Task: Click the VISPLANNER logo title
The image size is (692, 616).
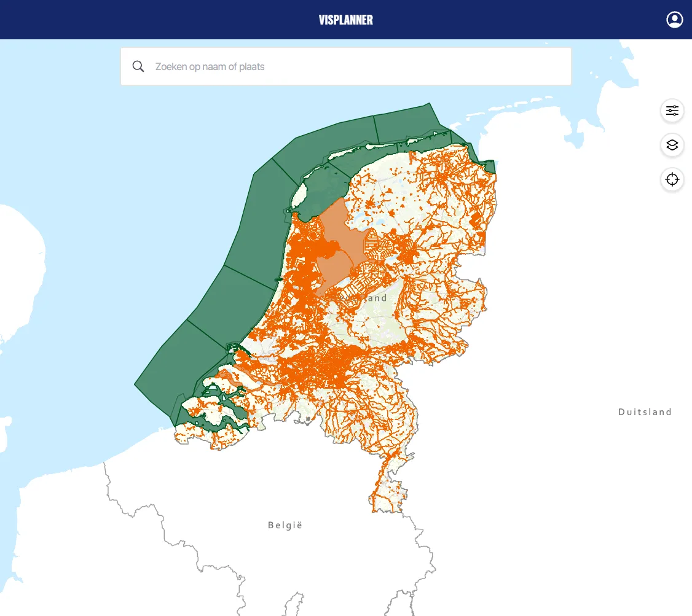Action: pos(346,20)
